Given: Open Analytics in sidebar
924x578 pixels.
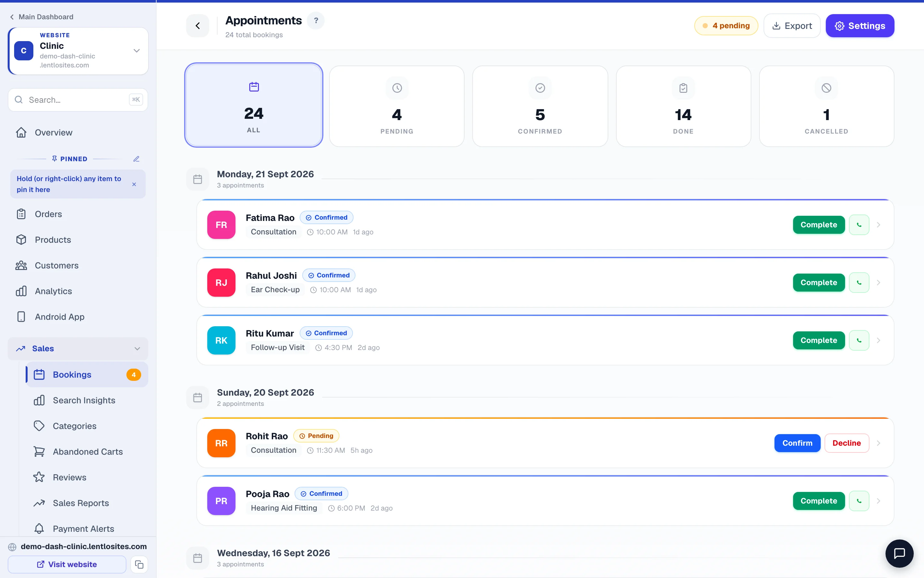Looking at the screenshot, I should click(78, 291).
